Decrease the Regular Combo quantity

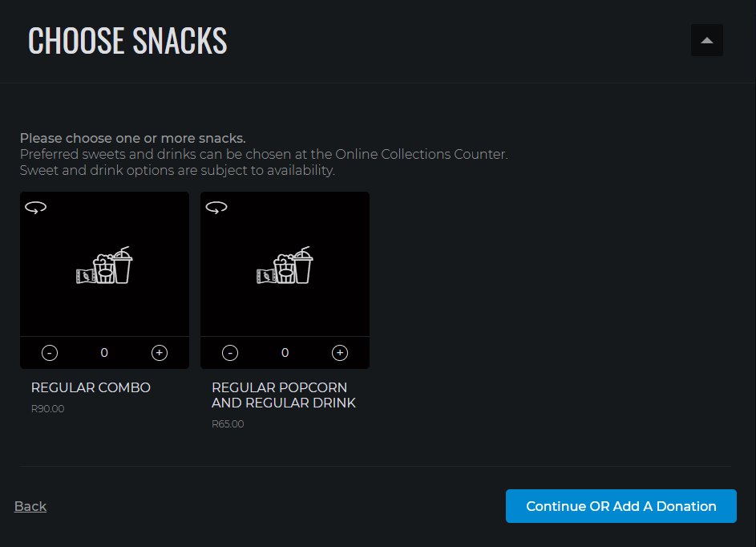click(50, 353)
